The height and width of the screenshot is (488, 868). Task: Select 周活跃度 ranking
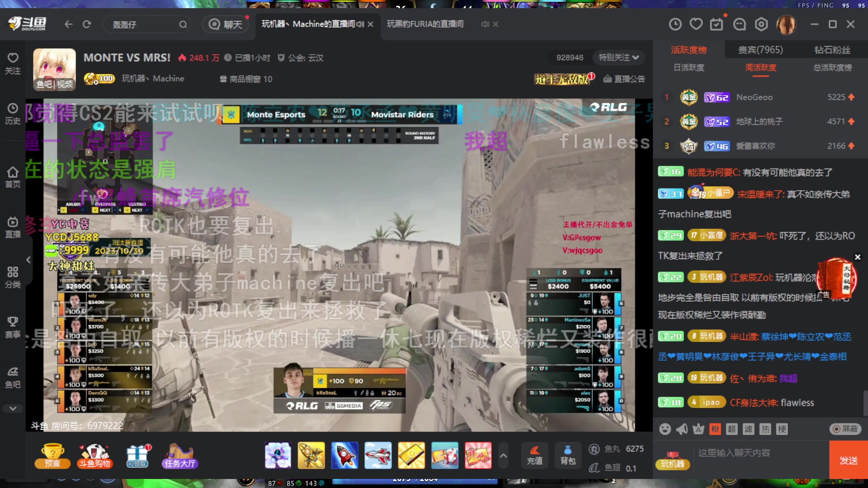[760, 68]
